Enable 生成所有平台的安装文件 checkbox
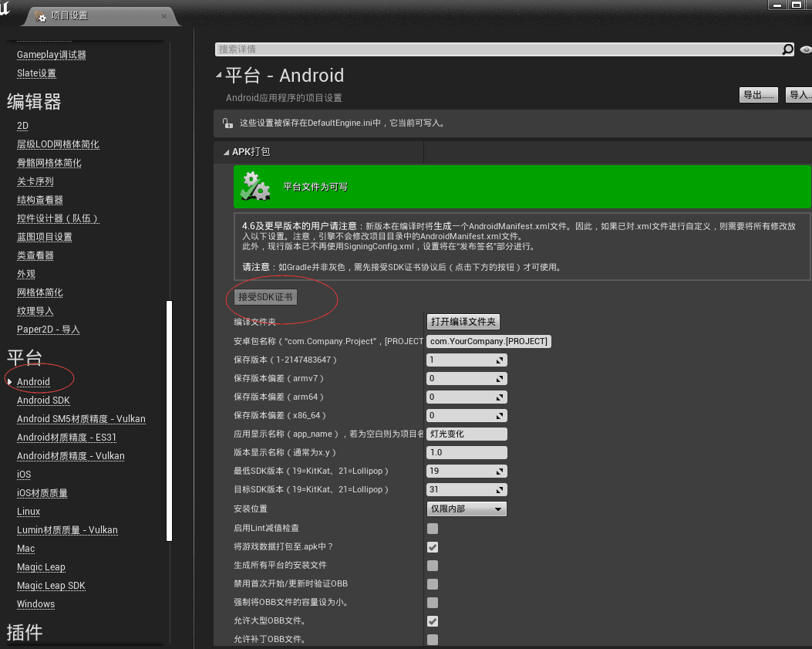The image size is (812, 649). click(433, 566)
